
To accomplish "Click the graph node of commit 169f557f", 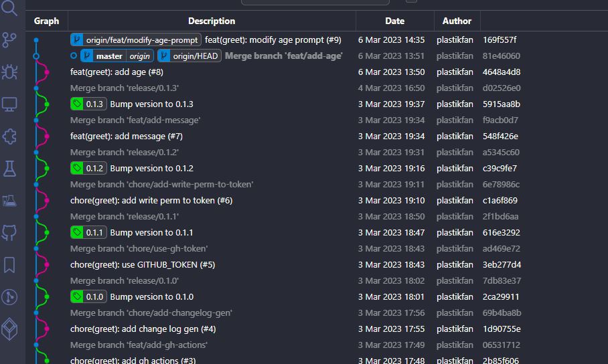I will pyautogui.click(x=36, y=40).
